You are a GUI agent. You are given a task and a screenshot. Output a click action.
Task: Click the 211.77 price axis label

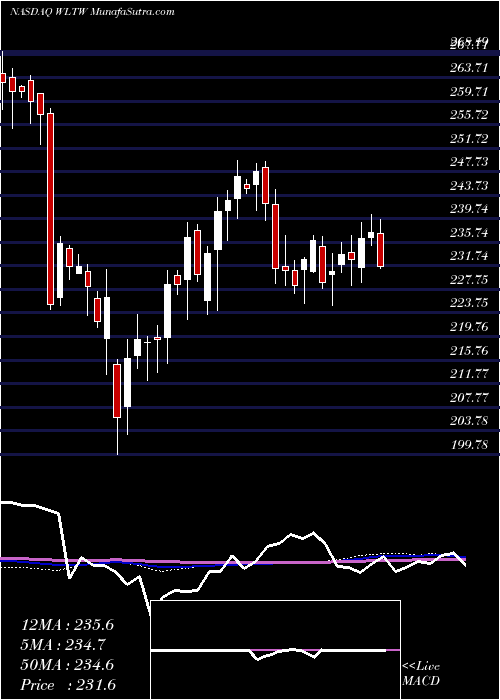[468, 373]
